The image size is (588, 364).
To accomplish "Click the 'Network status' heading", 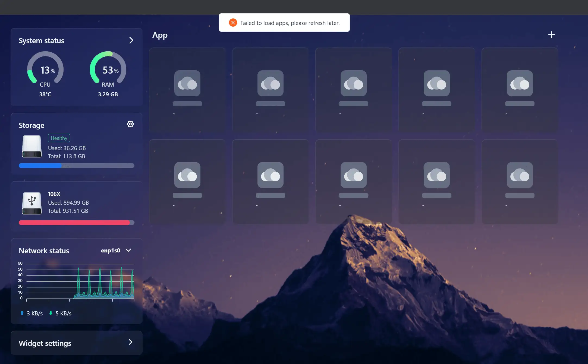I will [x=44, y=251].
